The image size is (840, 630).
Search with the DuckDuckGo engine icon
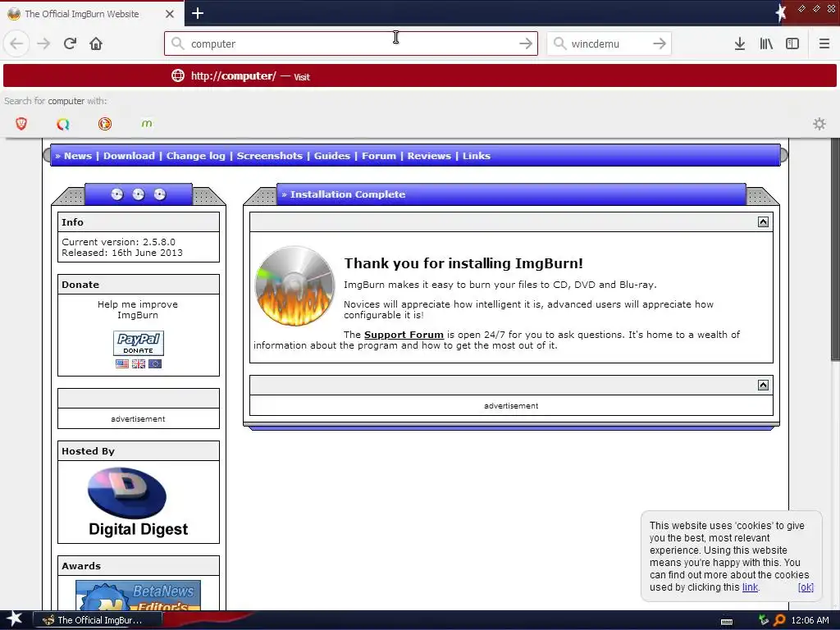coord(105,125)
